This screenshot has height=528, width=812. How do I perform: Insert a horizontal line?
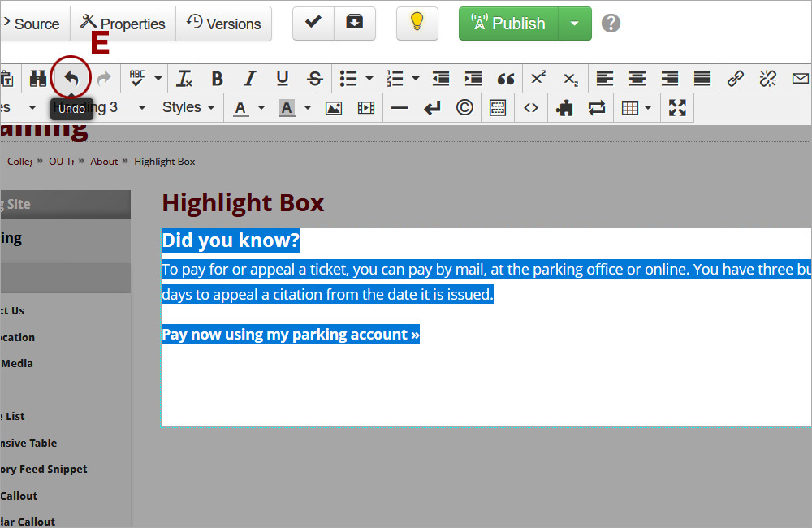(400, 108)
